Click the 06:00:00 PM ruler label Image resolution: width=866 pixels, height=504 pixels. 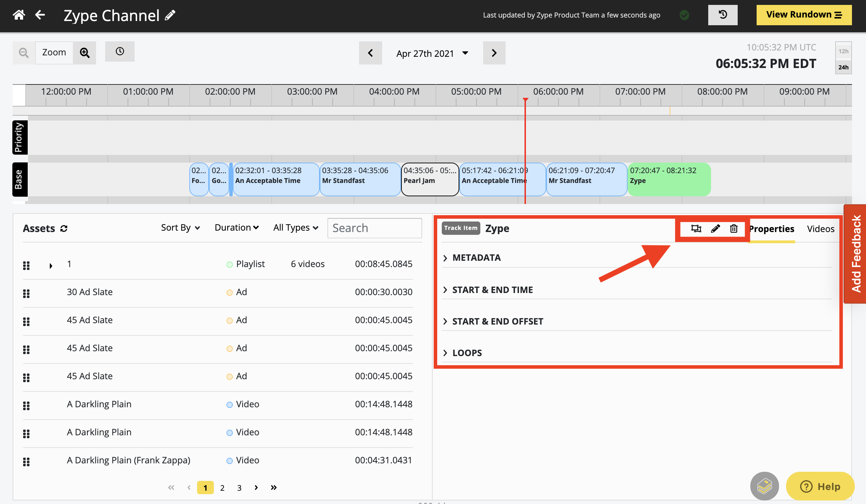coord(558,91)
